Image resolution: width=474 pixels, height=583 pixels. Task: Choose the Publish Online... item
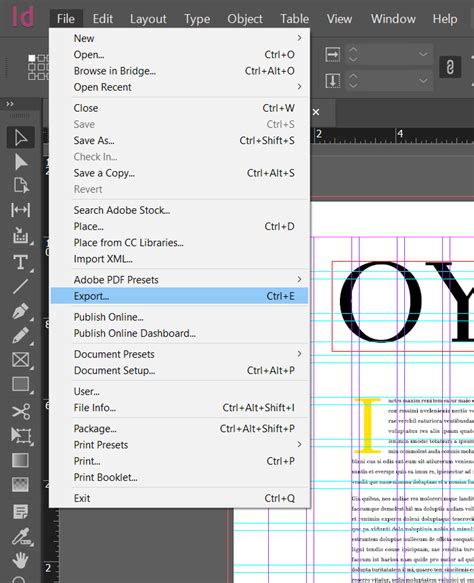(180, 317)
